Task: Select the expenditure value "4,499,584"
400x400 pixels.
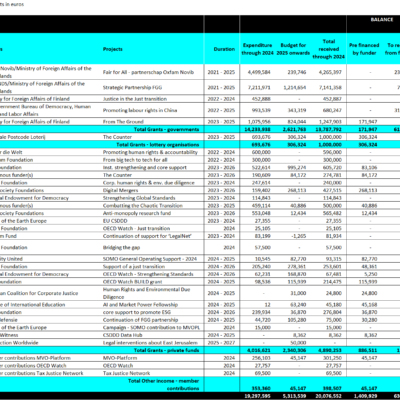Action: click(259, 72)
